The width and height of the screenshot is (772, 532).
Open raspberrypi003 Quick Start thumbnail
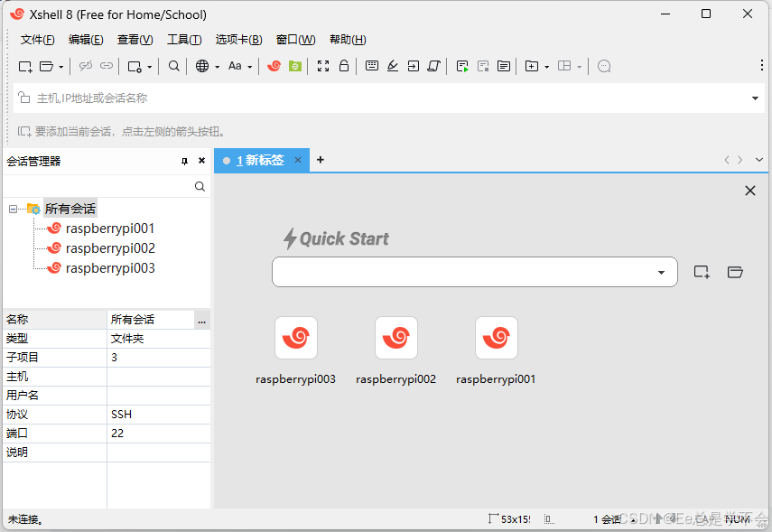tap(296, 338)
